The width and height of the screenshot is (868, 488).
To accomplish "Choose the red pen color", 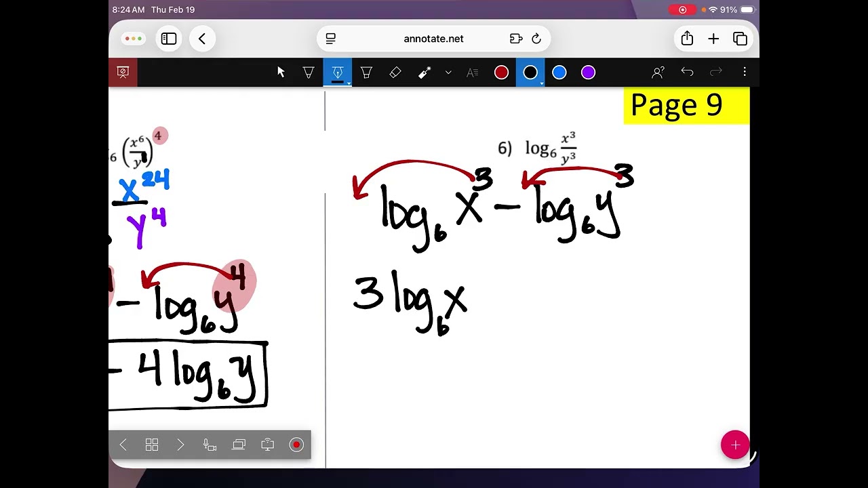I will [501, 73].
